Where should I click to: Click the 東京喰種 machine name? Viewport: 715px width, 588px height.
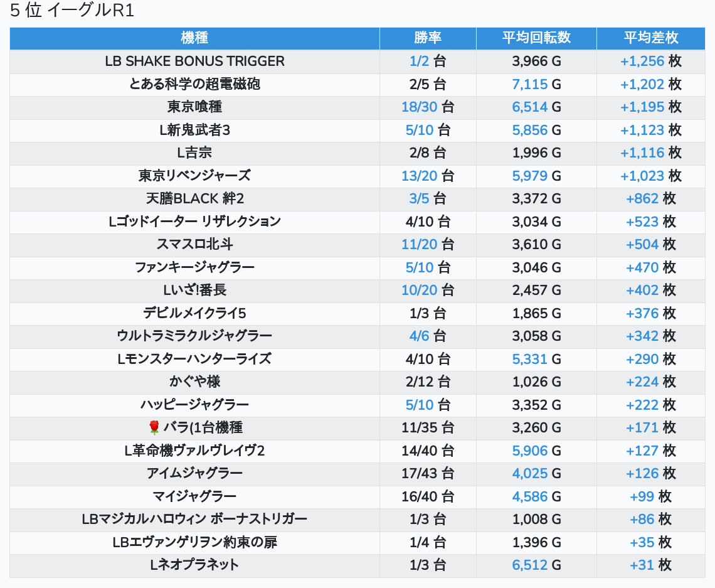pos(194,107)
